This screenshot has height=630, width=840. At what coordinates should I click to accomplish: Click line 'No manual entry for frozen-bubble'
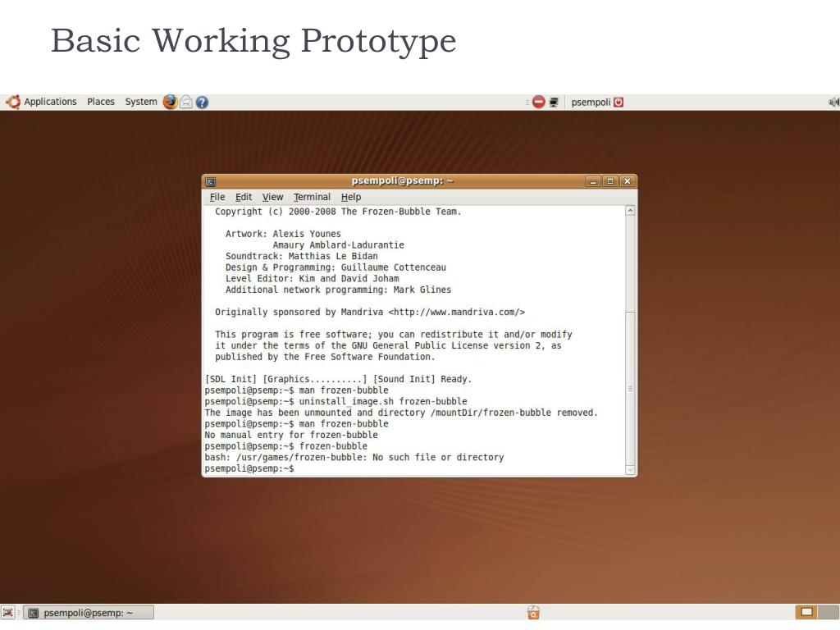tap(291, 435)
